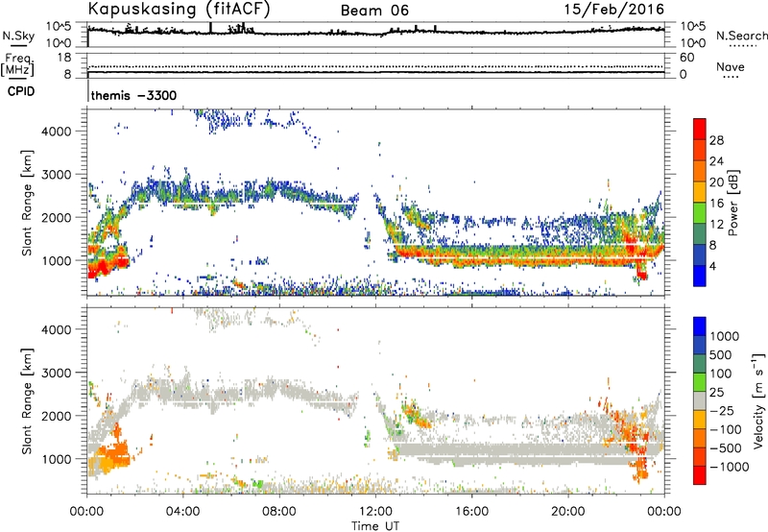Viewport: 768px width, 532px height.
Task: Click the '500' tick on the velocity colorbar
Action: (x=721, y=354)
